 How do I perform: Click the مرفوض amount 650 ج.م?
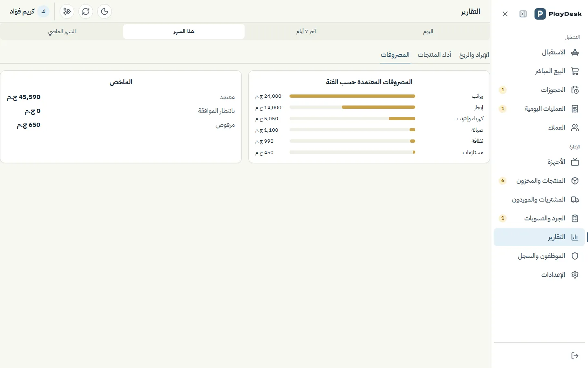pyautogui.click(x=29, y=125)
